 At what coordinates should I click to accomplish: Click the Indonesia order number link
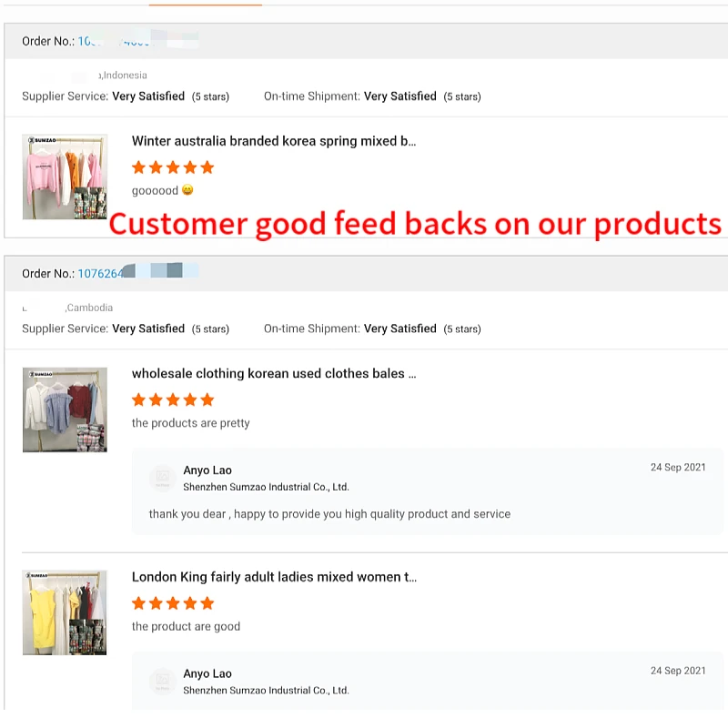[114, 42]
